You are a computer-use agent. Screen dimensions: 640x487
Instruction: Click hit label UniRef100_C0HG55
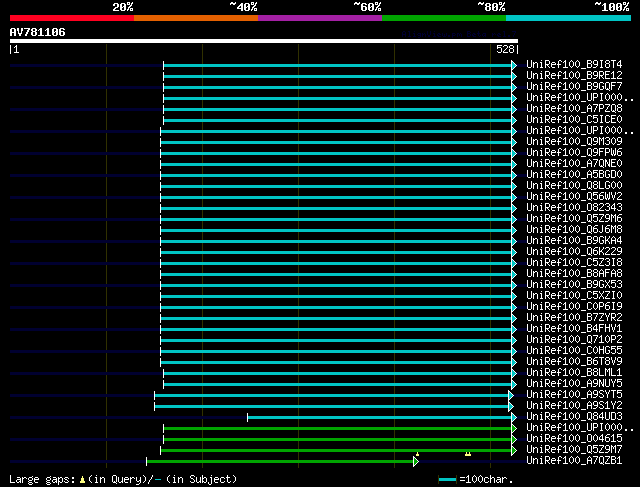(x=574, y=351)
